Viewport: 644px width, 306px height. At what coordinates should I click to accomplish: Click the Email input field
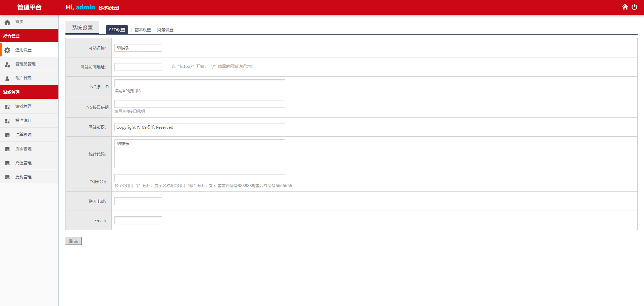click(138, 220)
